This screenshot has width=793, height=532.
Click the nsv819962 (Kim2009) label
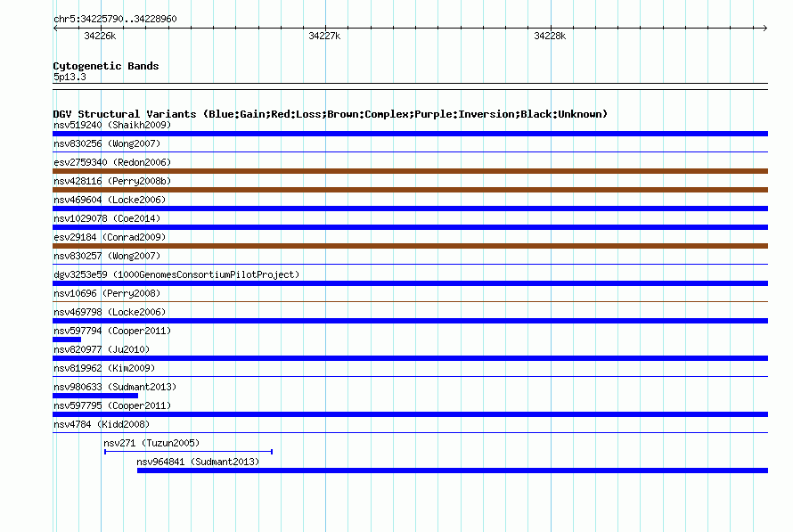tap(104, 368)
